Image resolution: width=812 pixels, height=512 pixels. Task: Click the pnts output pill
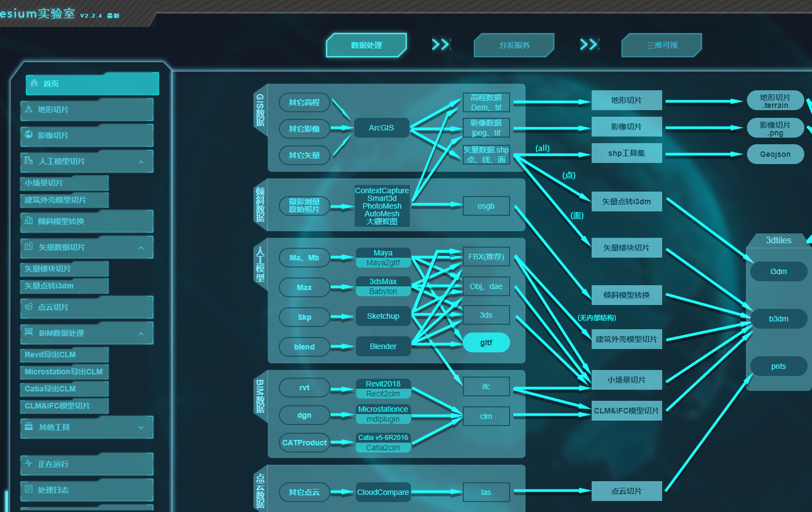click(778, 366)
